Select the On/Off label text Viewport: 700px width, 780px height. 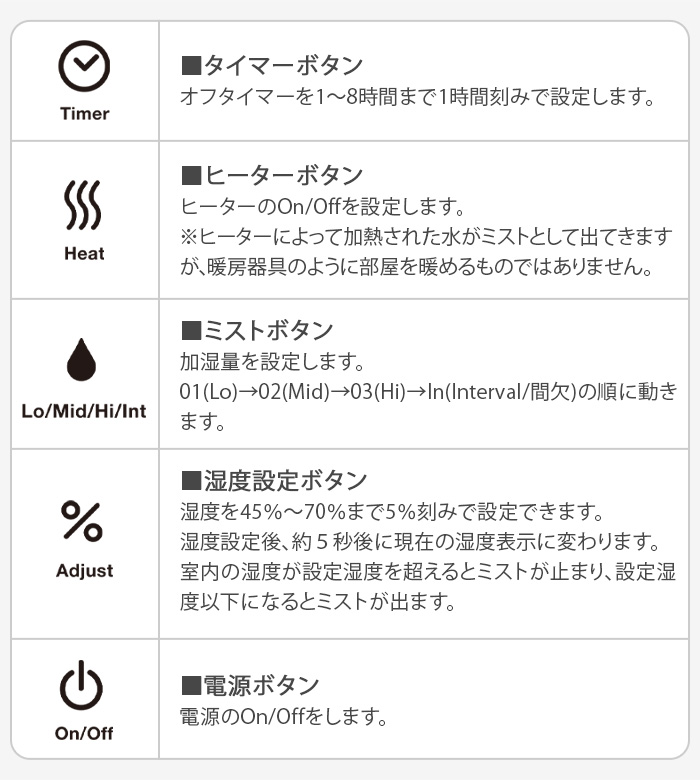pyautogui.click(x=84, y=733)
